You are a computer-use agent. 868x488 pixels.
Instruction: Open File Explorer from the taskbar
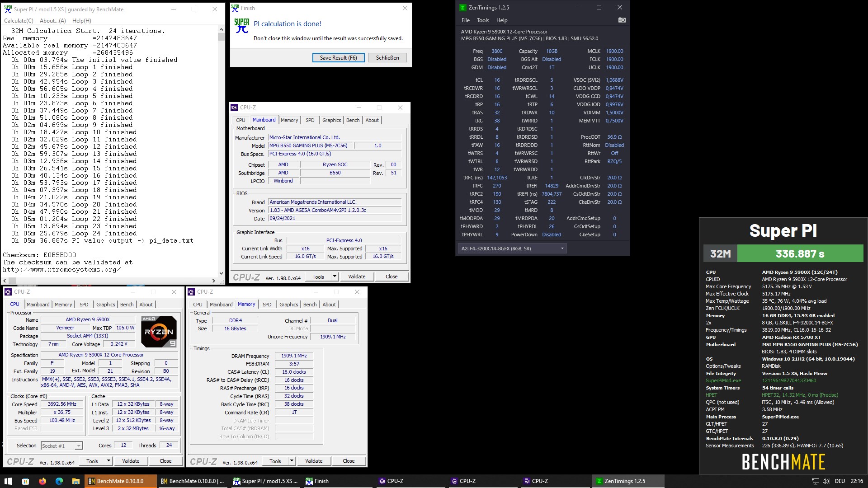pyautogui.click(x=76, y=481)
